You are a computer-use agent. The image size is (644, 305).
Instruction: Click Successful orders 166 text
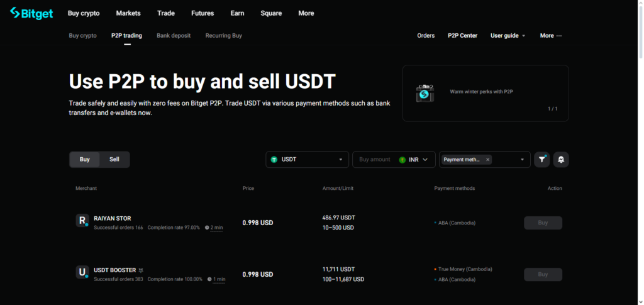pos(118,228)
